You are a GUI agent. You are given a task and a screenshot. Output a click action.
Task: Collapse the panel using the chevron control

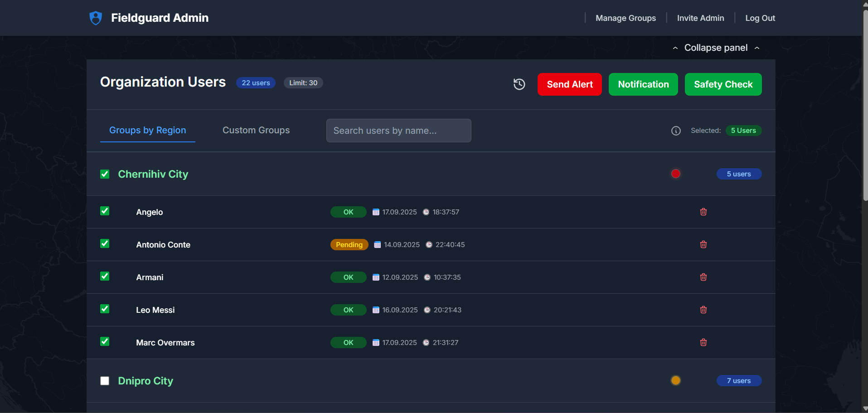tap(757, 48)
